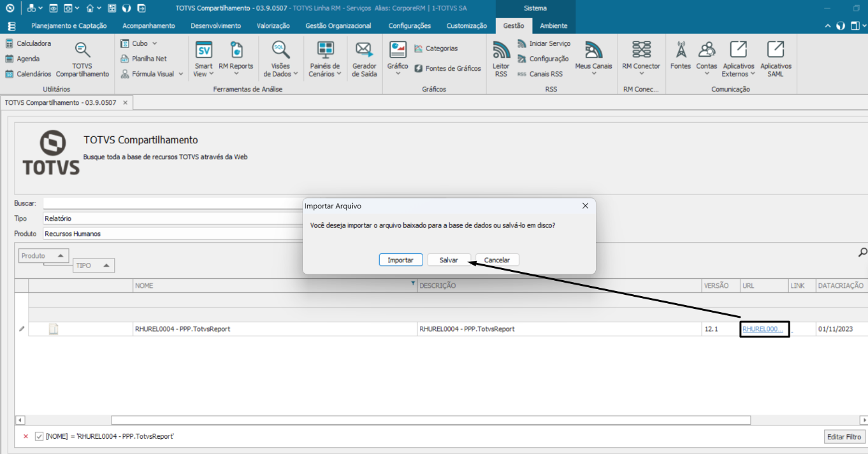The height and width of the screenshot is (454, 868).
Task: Expand the Painéis de Cenários dropdown
Action: pos(338,74)
